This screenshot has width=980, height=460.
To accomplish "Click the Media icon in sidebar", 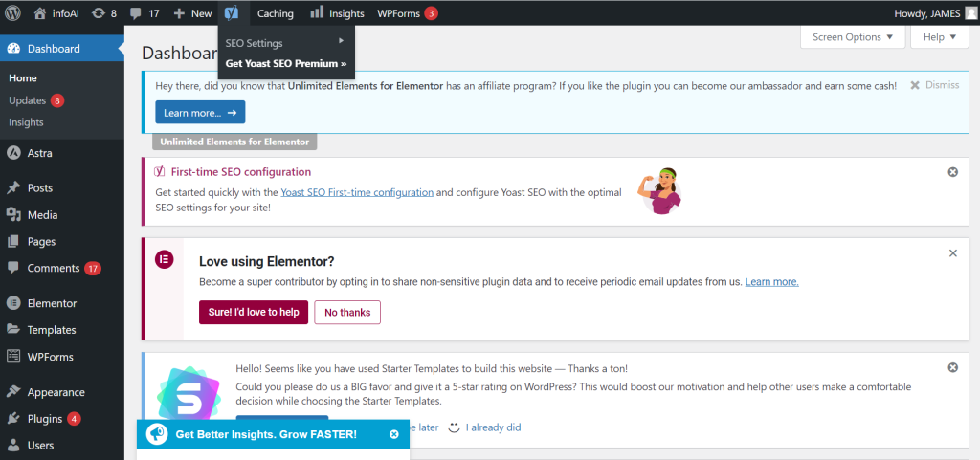I will pos(13,215).
